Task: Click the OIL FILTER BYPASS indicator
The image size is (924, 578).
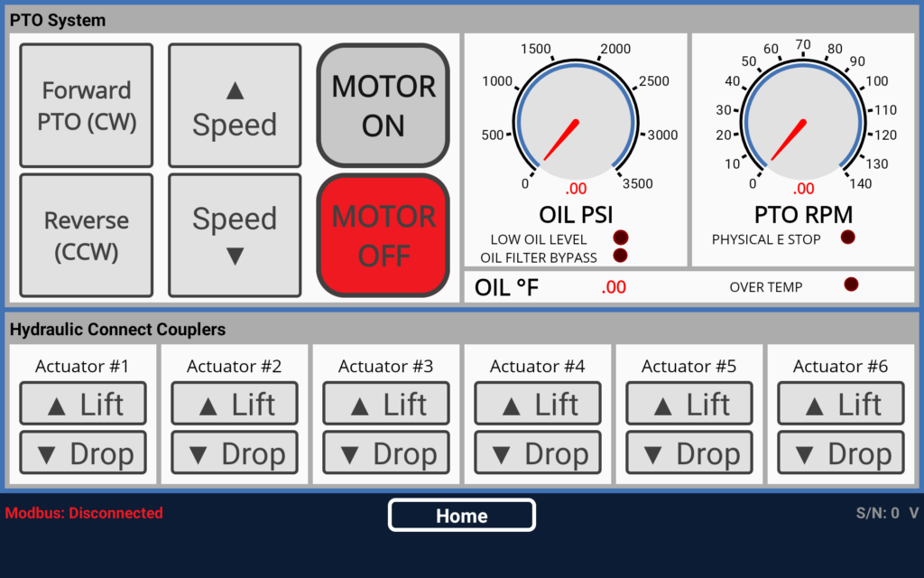Action: click(620, 256)
